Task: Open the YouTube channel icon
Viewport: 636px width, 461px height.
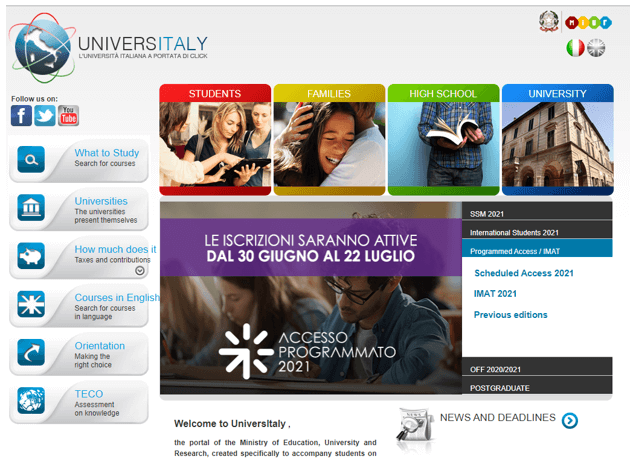Action: pyautogui.click(x=68, y=116)
